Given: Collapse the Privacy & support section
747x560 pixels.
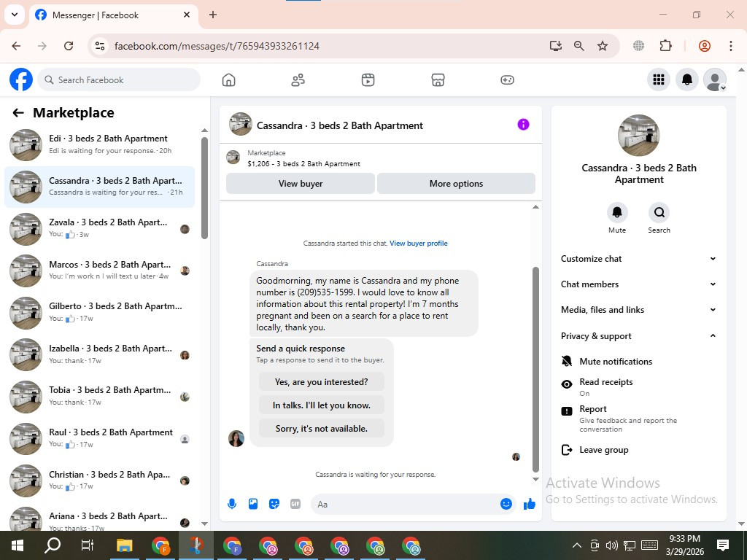Looking at the screenshot, I should (638, 335).
